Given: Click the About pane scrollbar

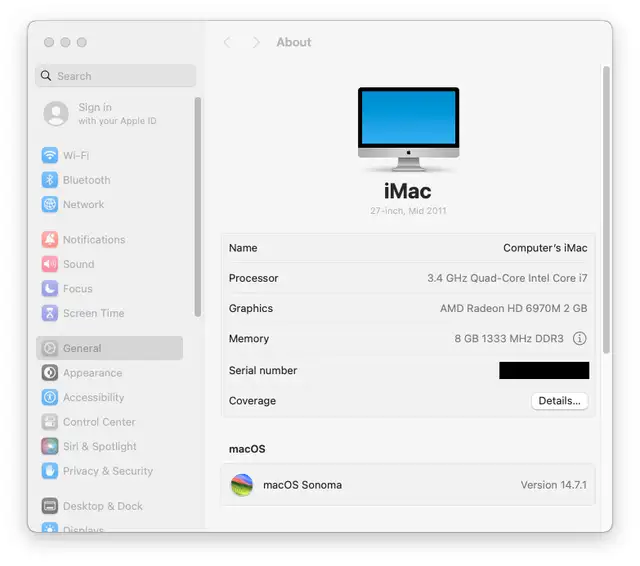Looking at the screenshot, I should click(x=607, y=209).
